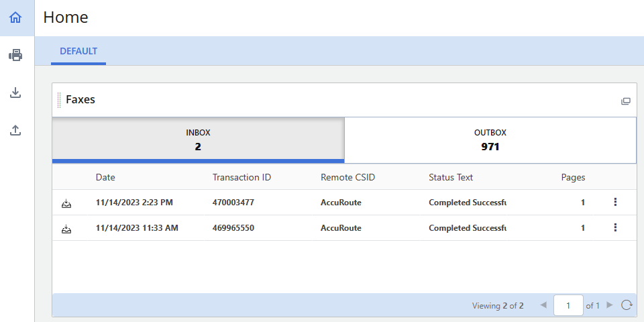Open actions menu for transaction 469965550
This screenshot has height=322, width=644.
tap(615, 227)
